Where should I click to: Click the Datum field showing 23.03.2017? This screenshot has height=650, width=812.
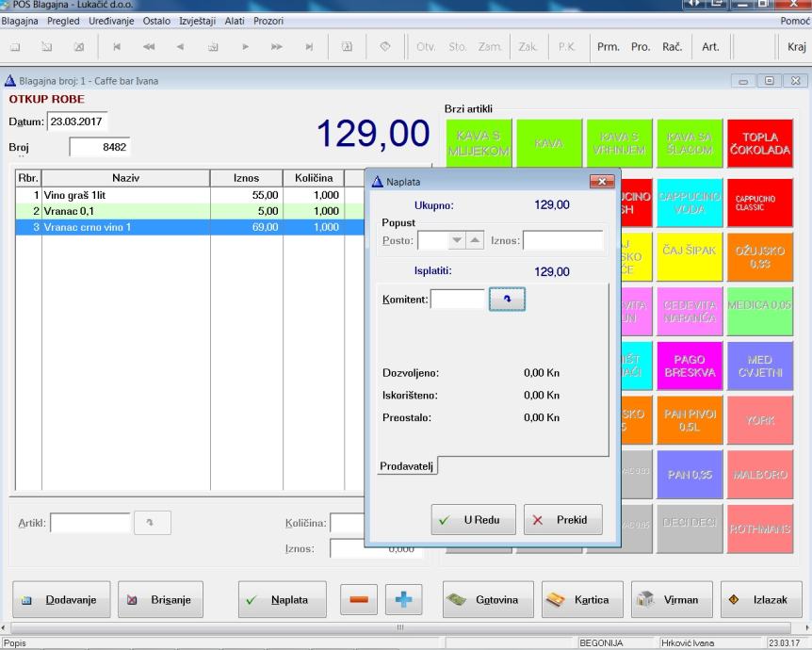(77, 122)
